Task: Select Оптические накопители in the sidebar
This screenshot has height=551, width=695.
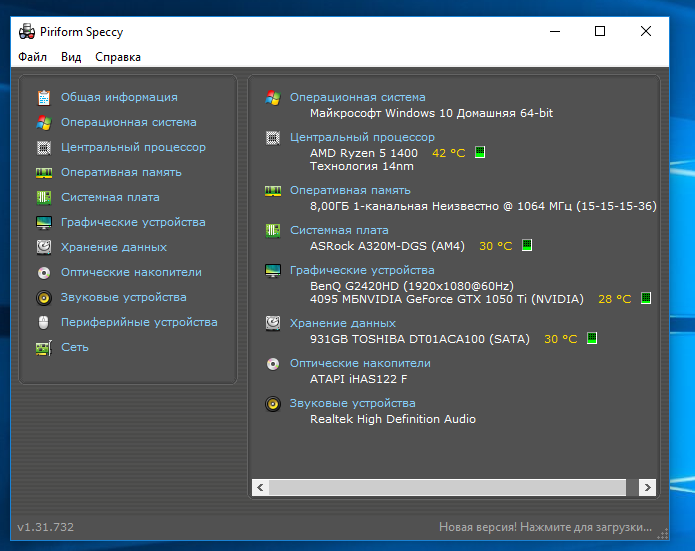Action: pyautogui.click(x=131, y=272)
